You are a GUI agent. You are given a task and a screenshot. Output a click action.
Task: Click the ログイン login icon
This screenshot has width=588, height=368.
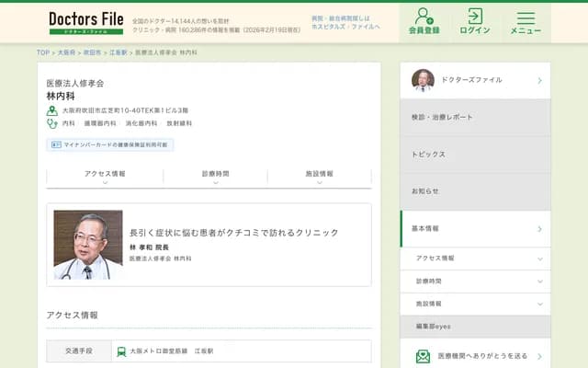tap(475, 22)
